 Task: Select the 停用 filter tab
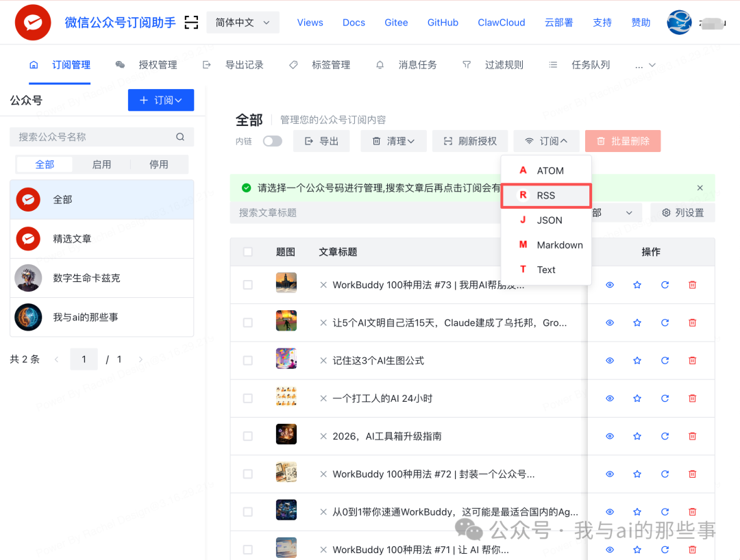point(159,164)
